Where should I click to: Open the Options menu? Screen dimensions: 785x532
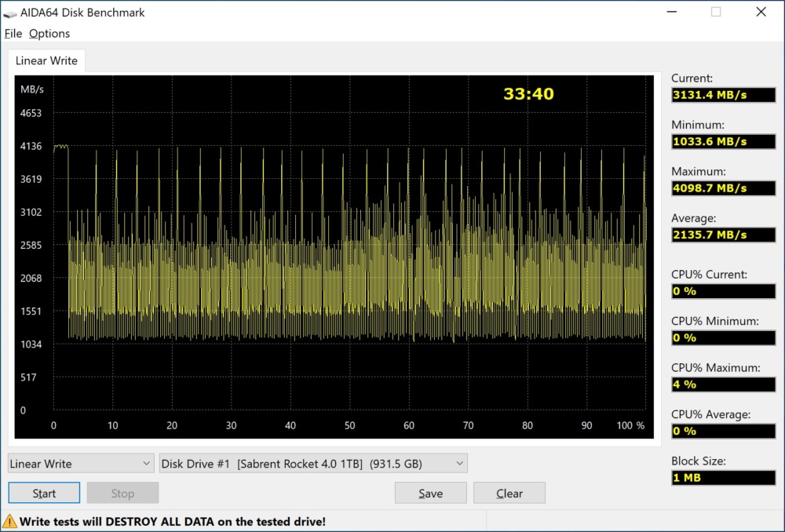(49, 34)
